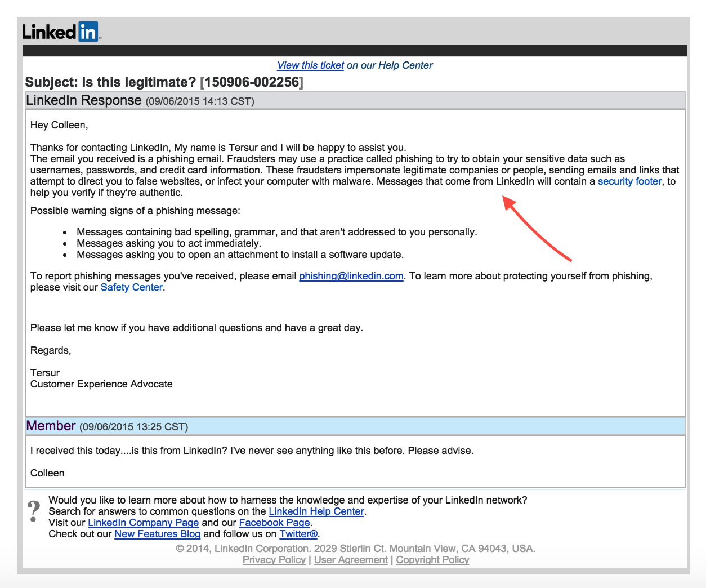Click the 'Hey Colleen,' greeting
This screenshot has width=706, height=588.
[x=59, y=125]
